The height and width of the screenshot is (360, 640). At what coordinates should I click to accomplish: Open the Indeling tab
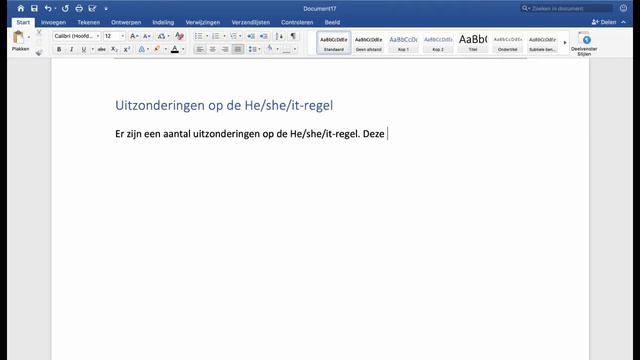[x=163, y=22]
